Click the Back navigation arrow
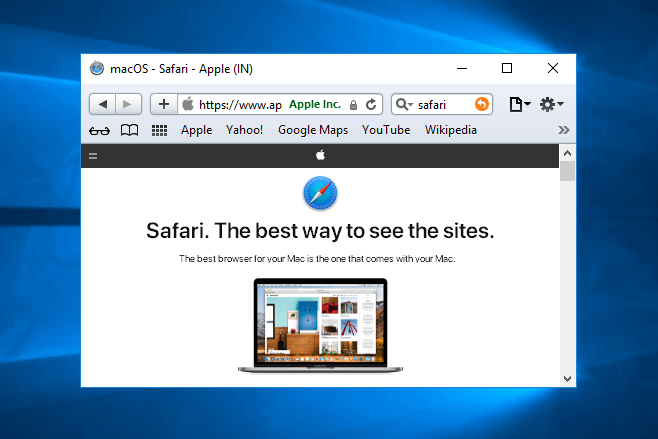Viewport: 658px width, 439px height. (103, 104)
